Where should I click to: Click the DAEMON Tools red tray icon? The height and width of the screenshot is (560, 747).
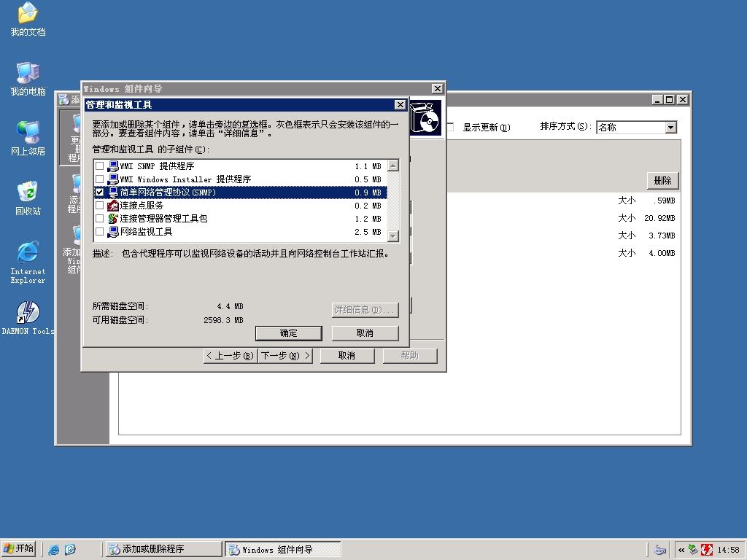(706, 550)
